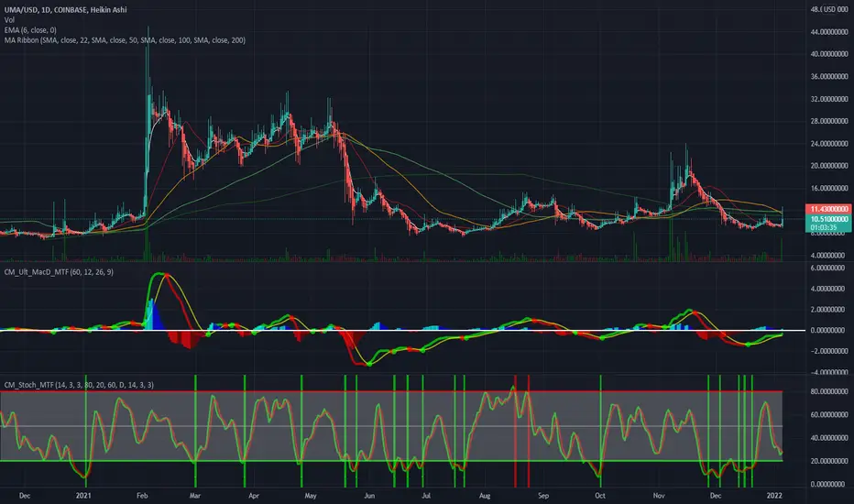Click the 2021 label on the time axis
Viewport: 854px width, 504px height.
pos(83,496)
